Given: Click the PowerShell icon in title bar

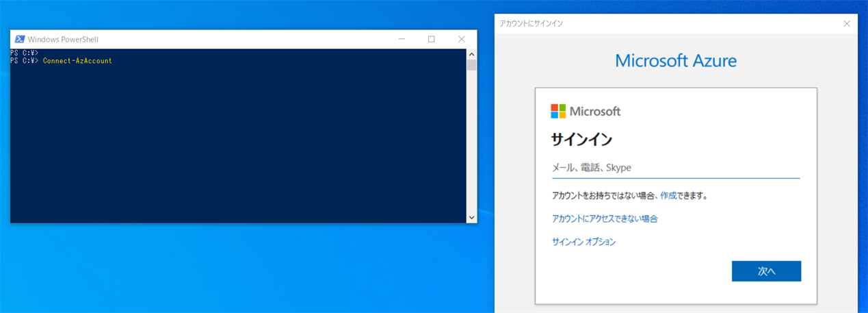Looking at the screenshot, I should [x=20, y=39].
